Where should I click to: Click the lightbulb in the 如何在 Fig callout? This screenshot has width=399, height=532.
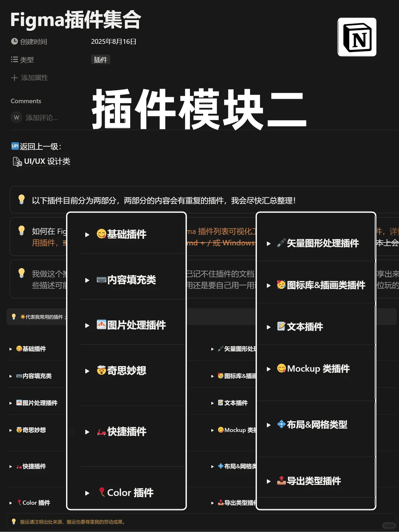21,231
